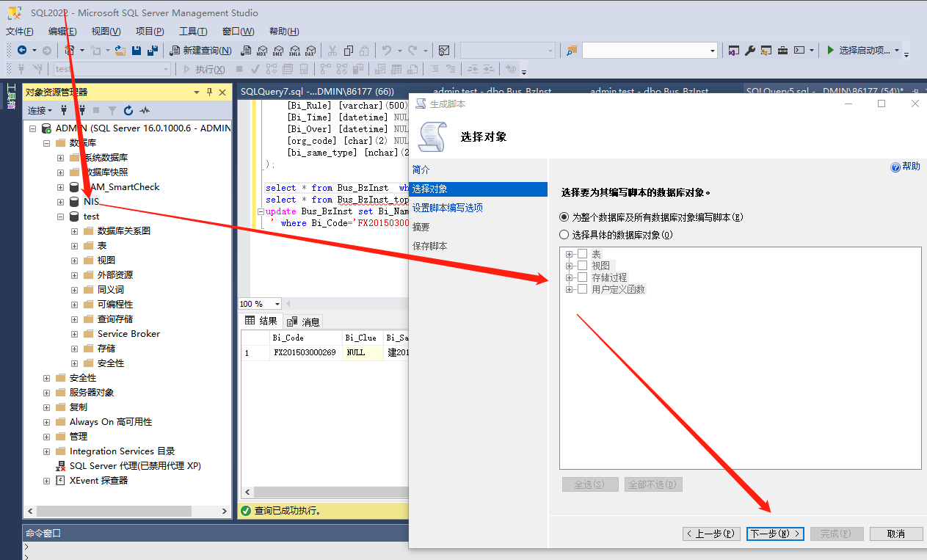Close the Object Explorer panel
Screen dimensions: 927x560
[x=222, y=92]
